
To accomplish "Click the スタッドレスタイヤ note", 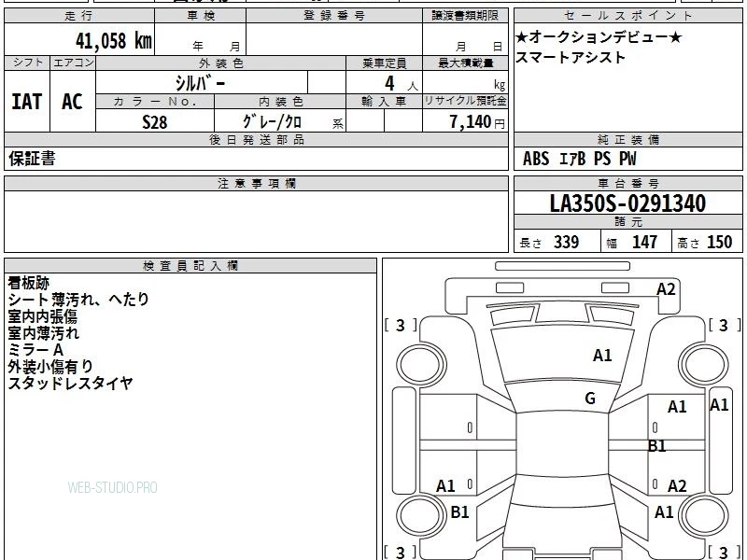I will pos(70,384).
